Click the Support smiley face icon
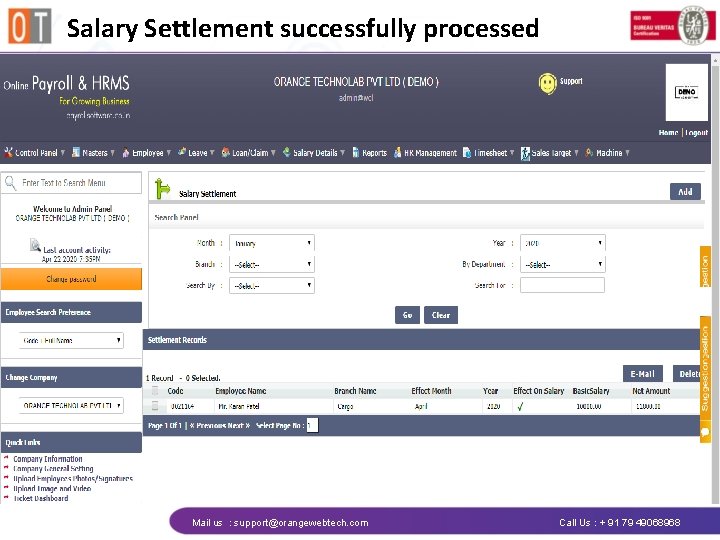Viewport: 720px width, 540px height. pos(547,84)
